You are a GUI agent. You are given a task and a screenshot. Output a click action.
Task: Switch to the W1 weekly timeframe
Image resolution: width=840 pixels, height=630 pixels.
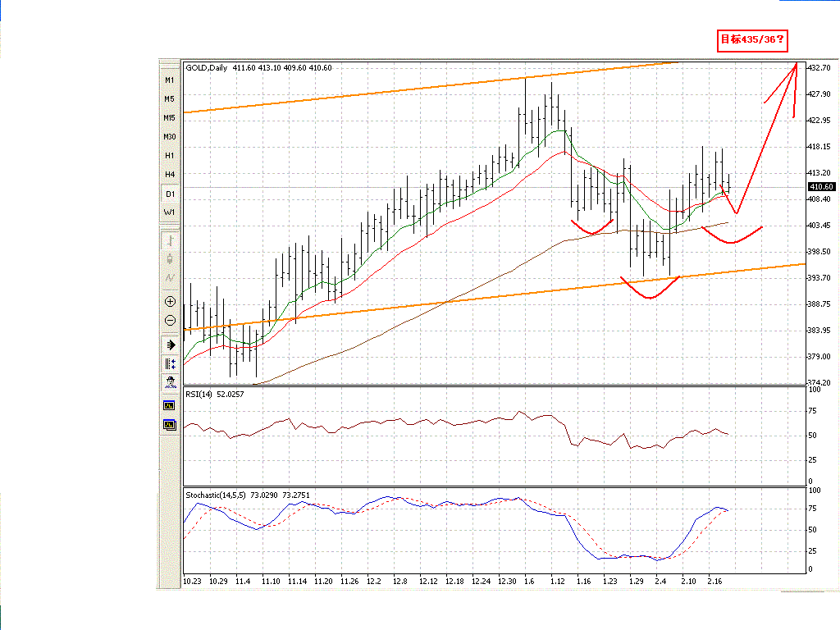pyautogui.click(x=170, y=212)
